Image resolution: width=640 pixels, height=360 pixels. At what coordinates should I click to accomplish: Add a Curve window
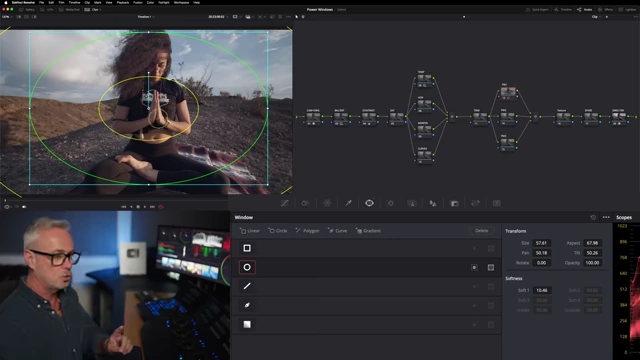tap(338, 231)
